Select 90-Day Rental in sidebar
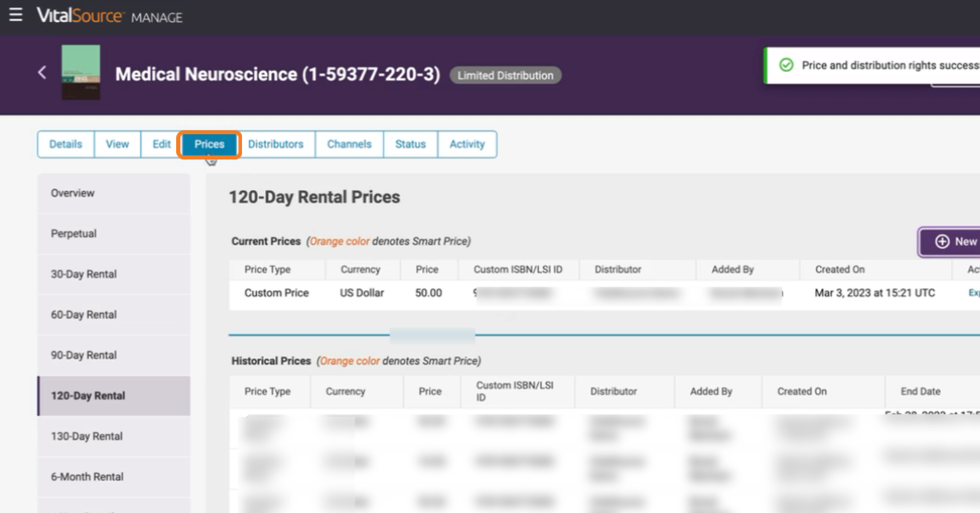This screenshot has width=980, height=513. [114, 356]
